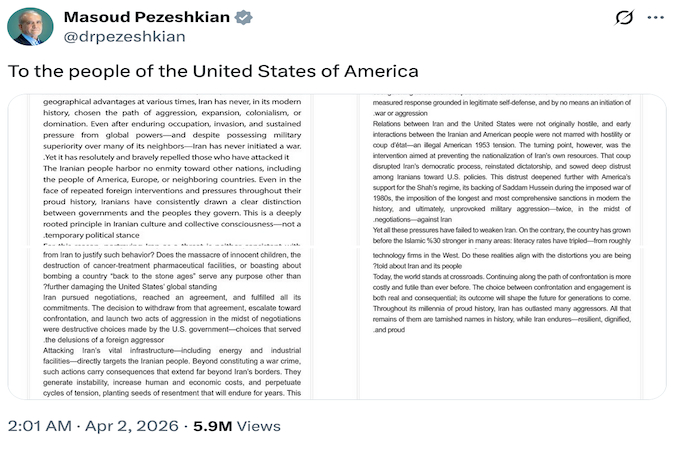Viewport: 680px width, 450px height.
Task: Click the Grok icon on the post
Action: pyautogui.click(x=625, y=17)
